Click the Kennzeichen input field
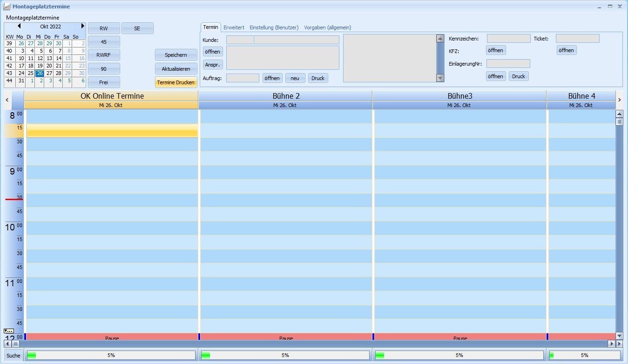The height and width of the screenshot is (364, 628). pyautogui.click(x=508, y=39)
